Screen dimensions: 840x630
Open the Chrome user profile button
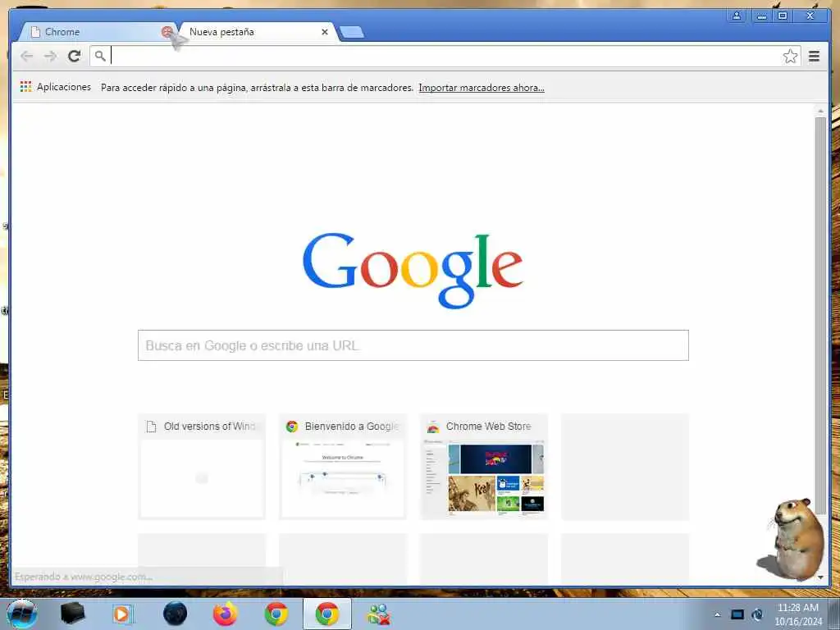pos(737,16)
